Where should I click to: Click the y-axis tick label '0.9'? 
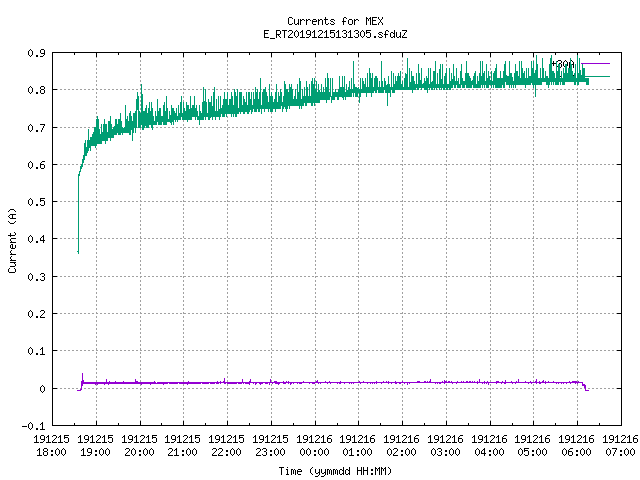[37, 53]
